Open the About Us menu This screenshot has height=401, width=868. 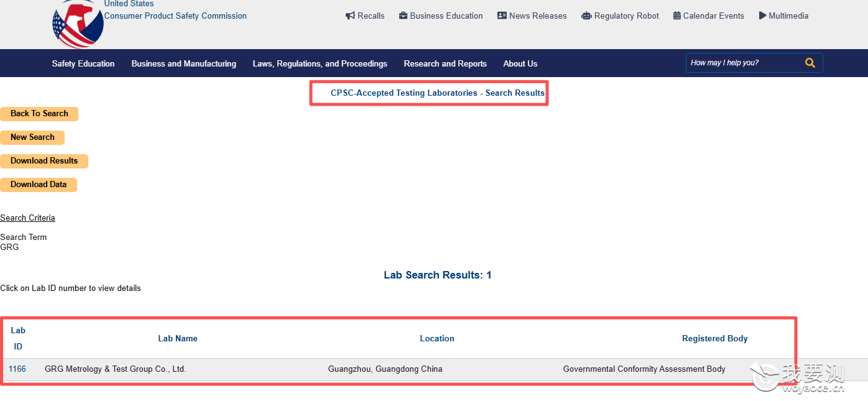(520, 63)
